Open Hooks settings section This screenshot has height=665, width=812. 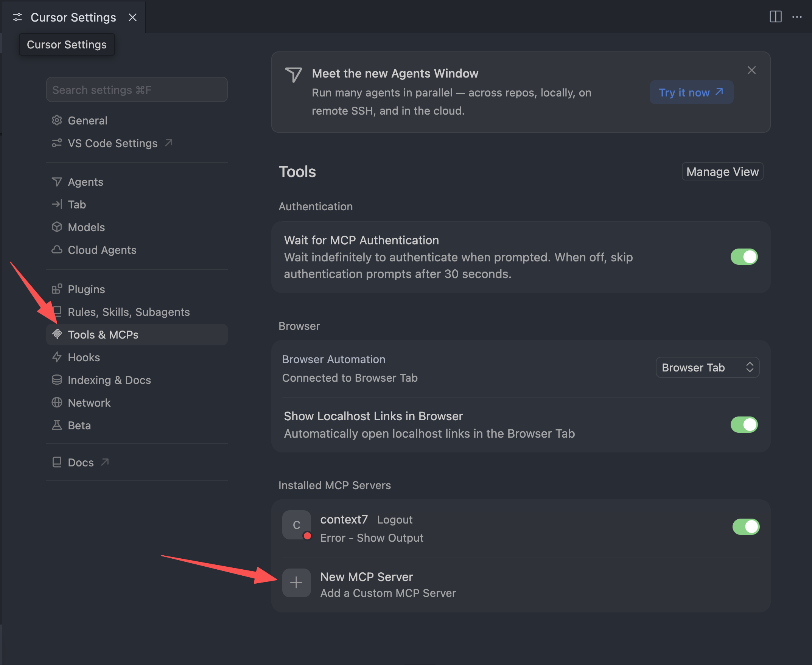pyautogui.click(x=137, y=357)
